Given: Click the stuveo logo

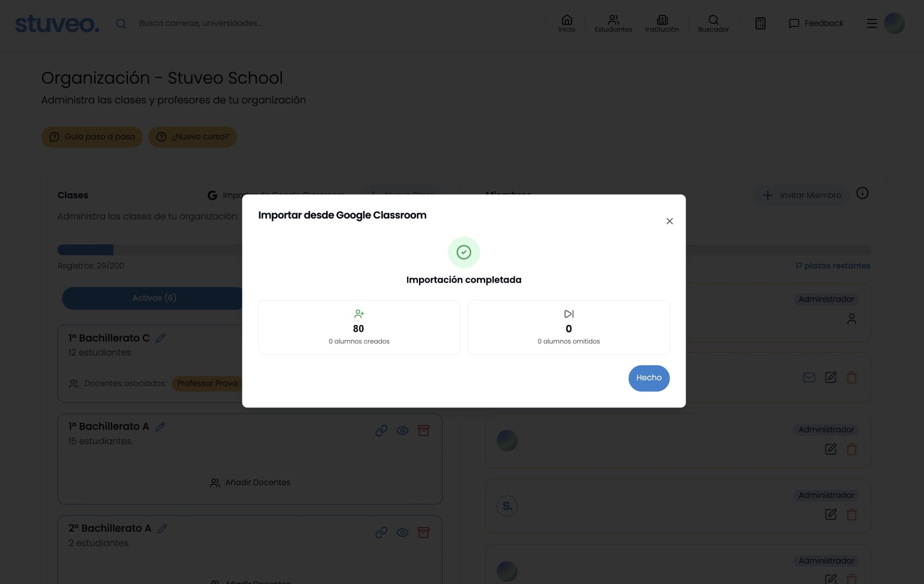Looking at the screenshot, I should [x=57, y=24].
